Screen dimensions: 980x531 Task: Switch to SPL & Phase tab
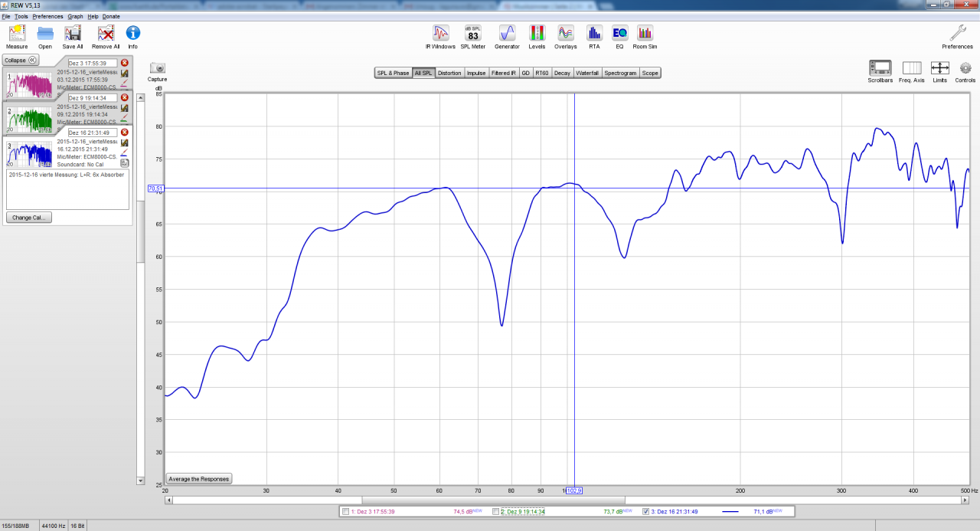[x=393, y=73]
